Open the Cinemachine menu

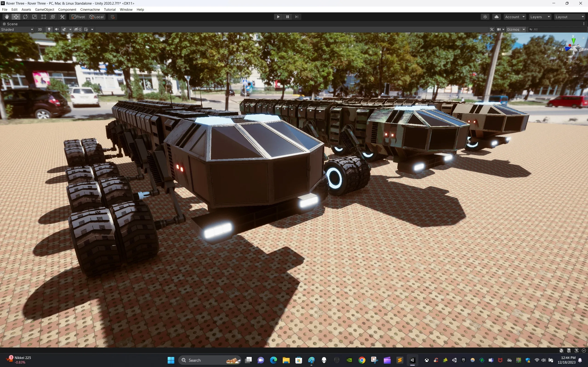90,9
